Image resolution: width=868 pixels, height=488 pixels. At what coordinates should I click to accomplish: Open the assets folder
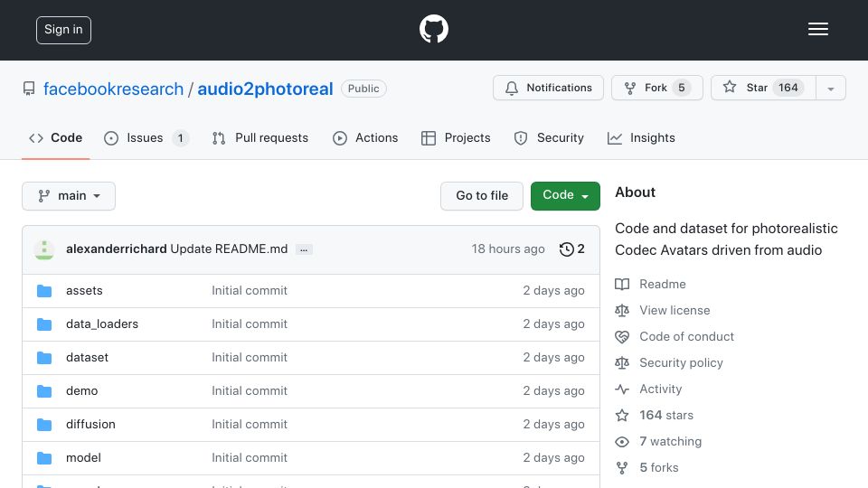(x=84, y=290)
